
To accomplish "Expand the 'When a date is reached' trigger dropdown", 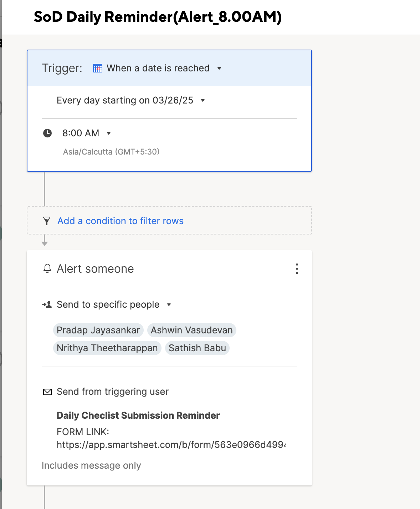I will (x=219, y=68).
